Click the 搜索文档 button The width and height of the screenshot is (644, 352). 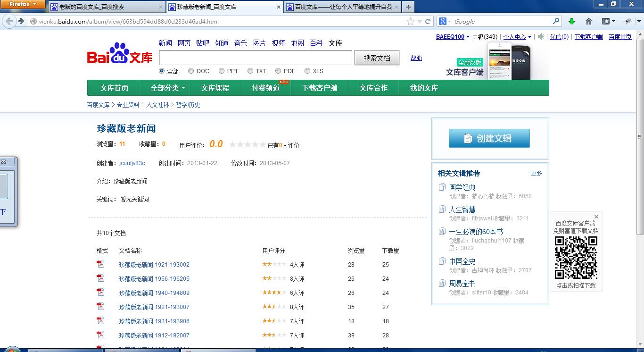377,58
